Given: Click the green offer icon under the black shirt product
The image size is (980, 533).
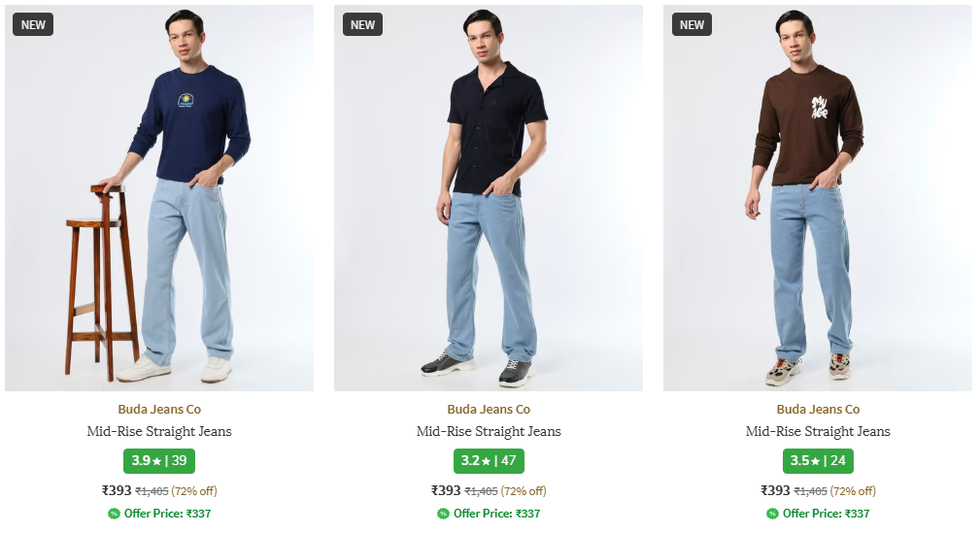Looking at the screenshot, I should 443,514.
